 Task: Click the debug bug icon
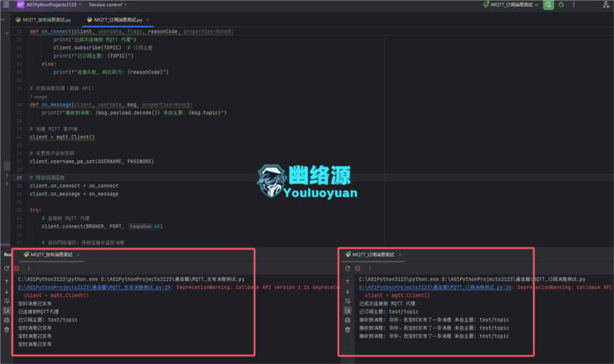[561, 5]
